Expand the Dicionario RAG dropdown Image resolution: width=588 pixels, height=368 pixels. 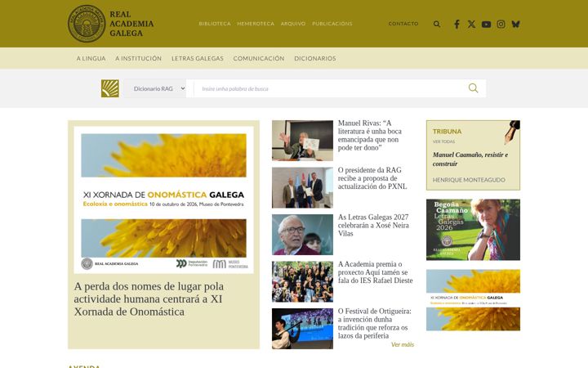click(x=155, y=88)
